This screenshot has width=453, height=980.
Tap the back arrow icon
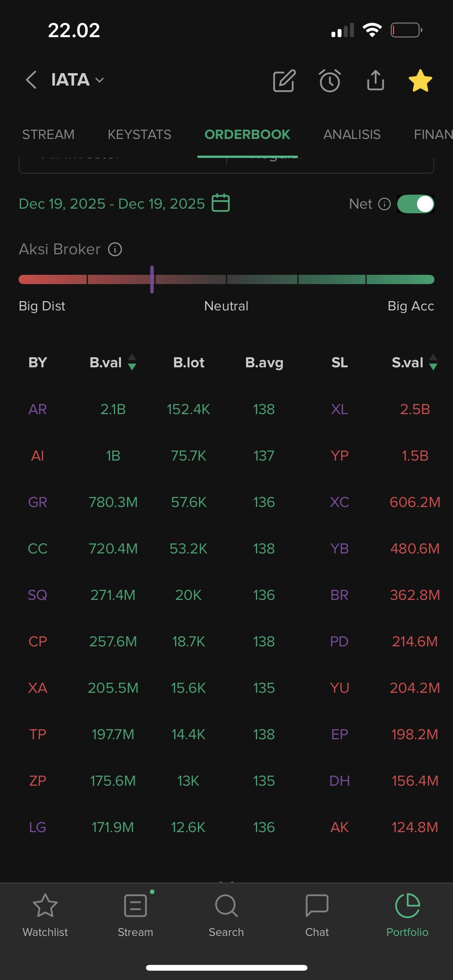click(x=31, y=80)
